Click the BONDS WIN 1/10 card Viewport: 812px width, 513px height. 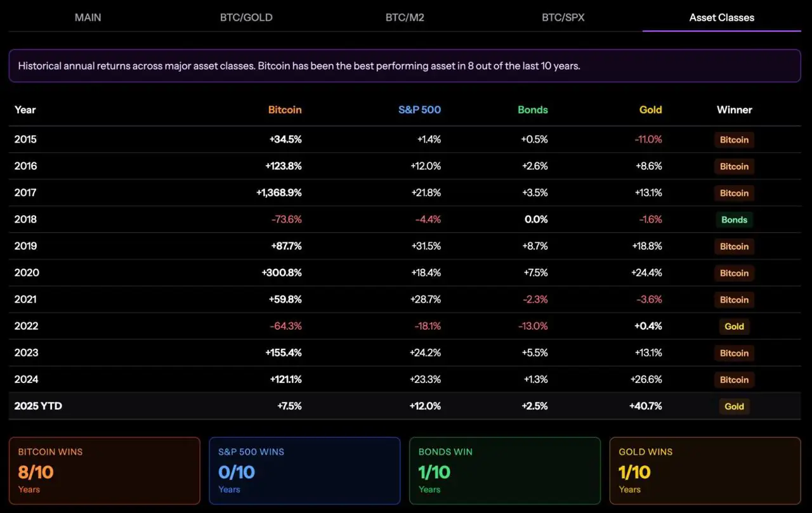[505, 471]
